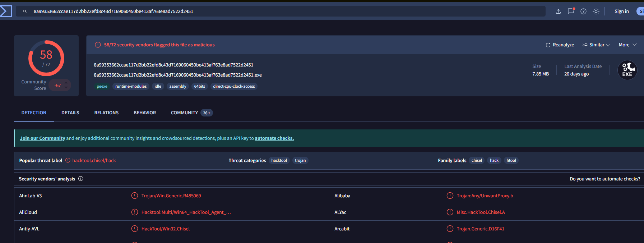644x243 pixels.
Task: Click the info icon next to Security vendors' analysis
Action: tap(81, 179)
